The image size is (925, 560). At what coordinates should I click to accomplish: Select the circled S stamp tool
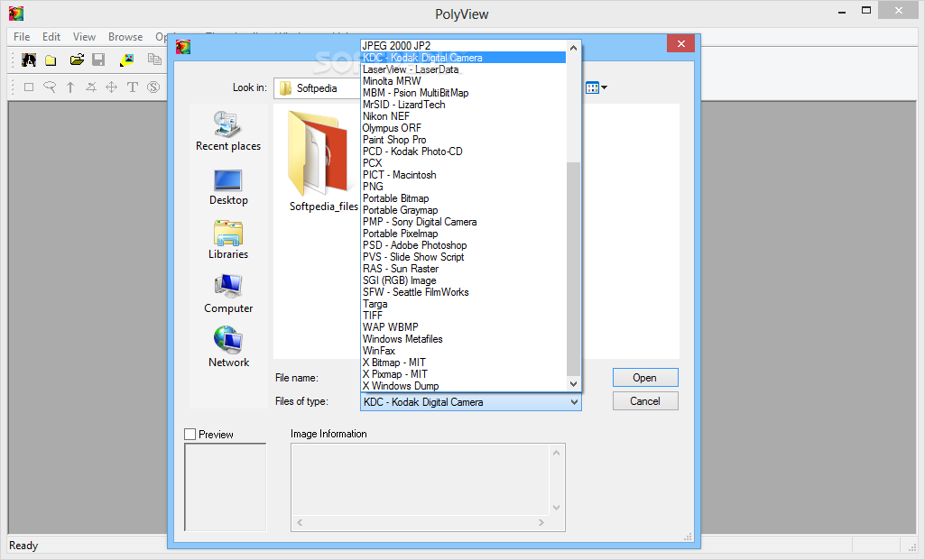point(153,87)
